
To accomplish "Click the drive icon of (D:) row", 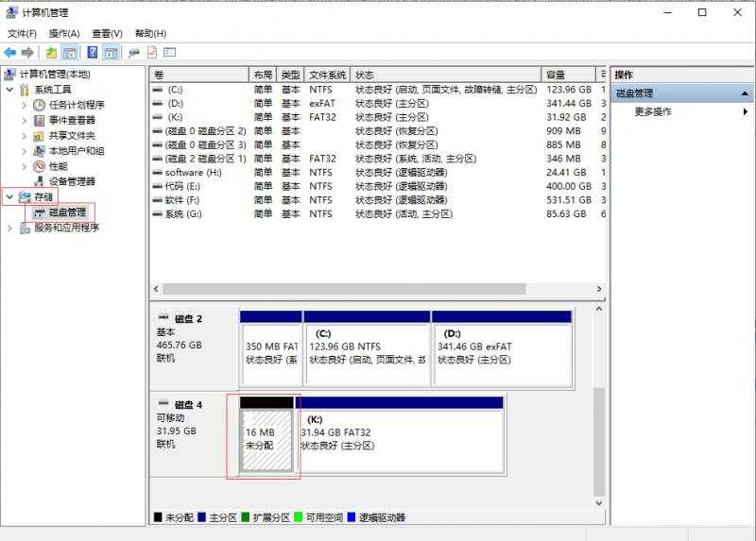I will coord(158,104).
